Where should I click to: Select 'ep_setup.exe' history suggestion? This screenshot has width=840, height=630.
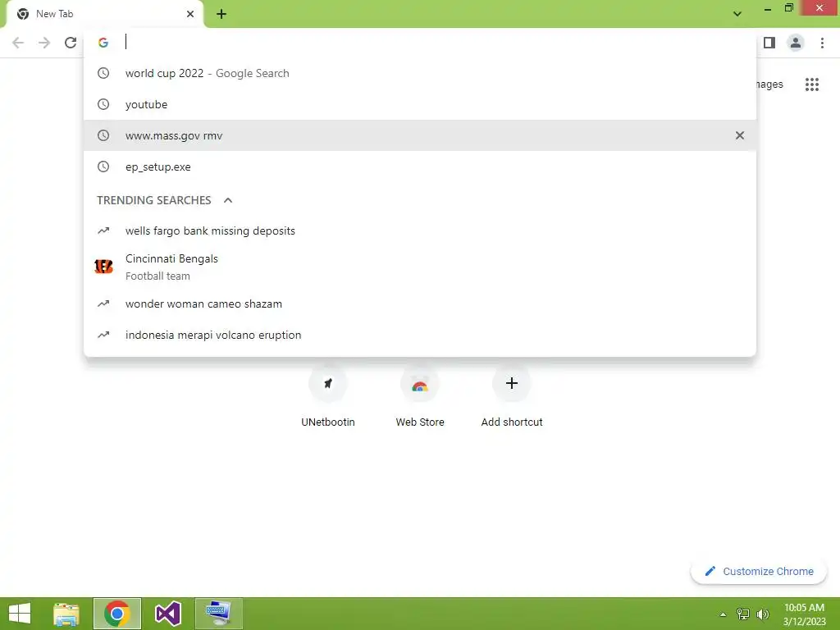coord(420,167)
